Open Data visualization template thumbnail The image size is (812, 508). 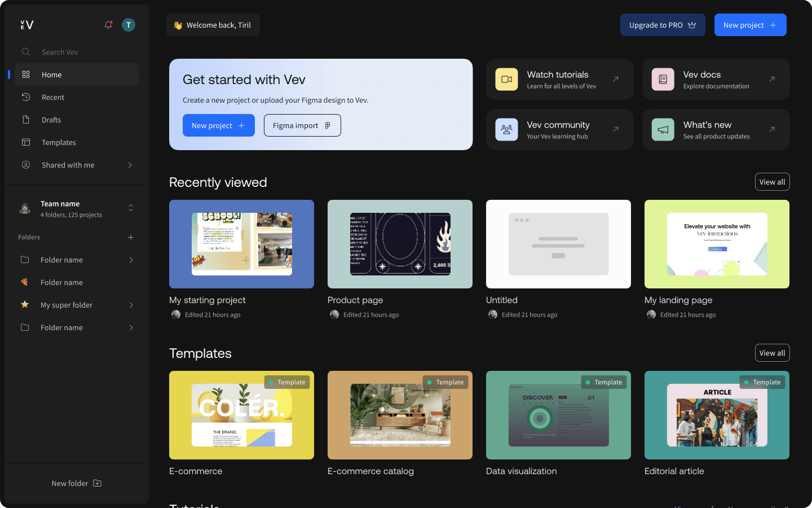click(x=558, y=415)
